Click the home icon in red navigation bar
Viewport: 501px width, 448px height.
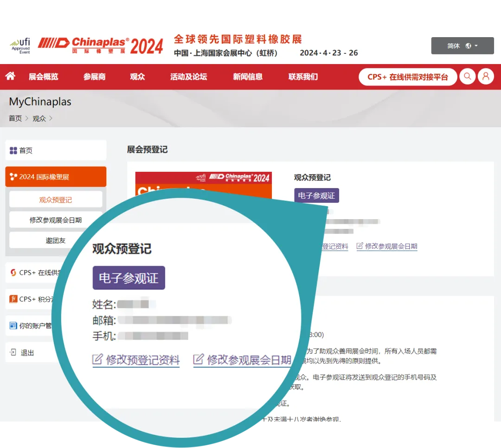pyautogui.click(x=10, y=76)
